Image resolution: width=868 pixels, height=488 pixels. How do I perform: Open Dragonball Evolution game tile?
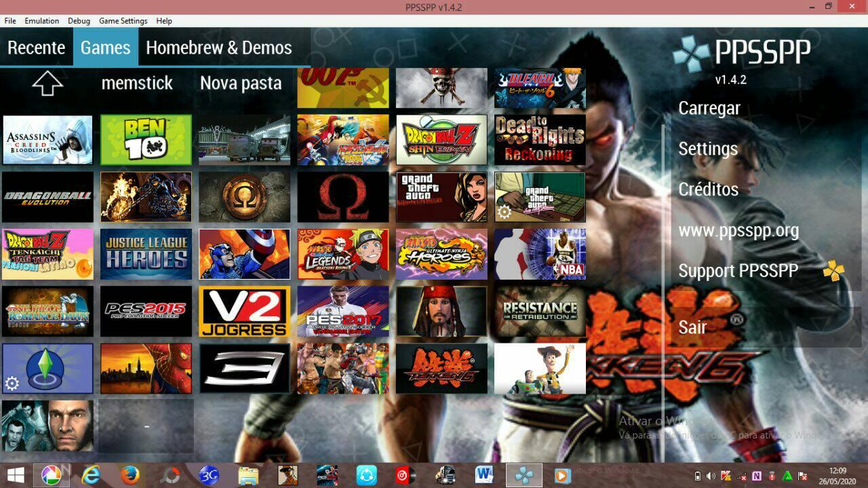(x=47, y=197)
